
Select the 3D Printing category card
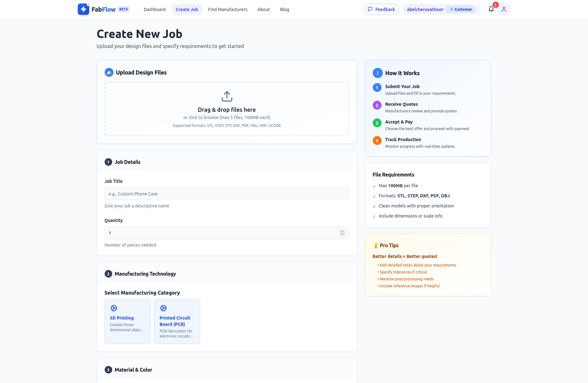pyautogui.click(x=127, y=321)
